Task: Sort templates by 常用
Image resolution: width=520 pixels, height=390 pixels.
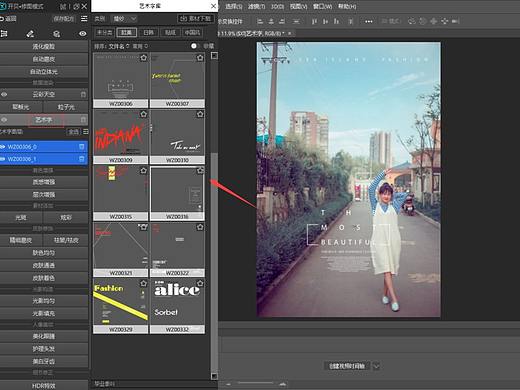Action: pyautogui.click(x=140, y=46)
